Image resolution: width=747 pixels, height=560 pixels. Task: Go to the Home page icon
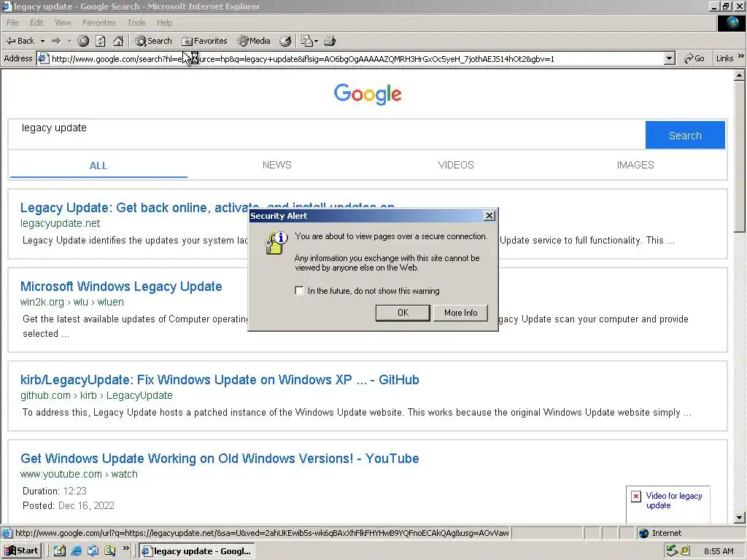click(118, 41)
